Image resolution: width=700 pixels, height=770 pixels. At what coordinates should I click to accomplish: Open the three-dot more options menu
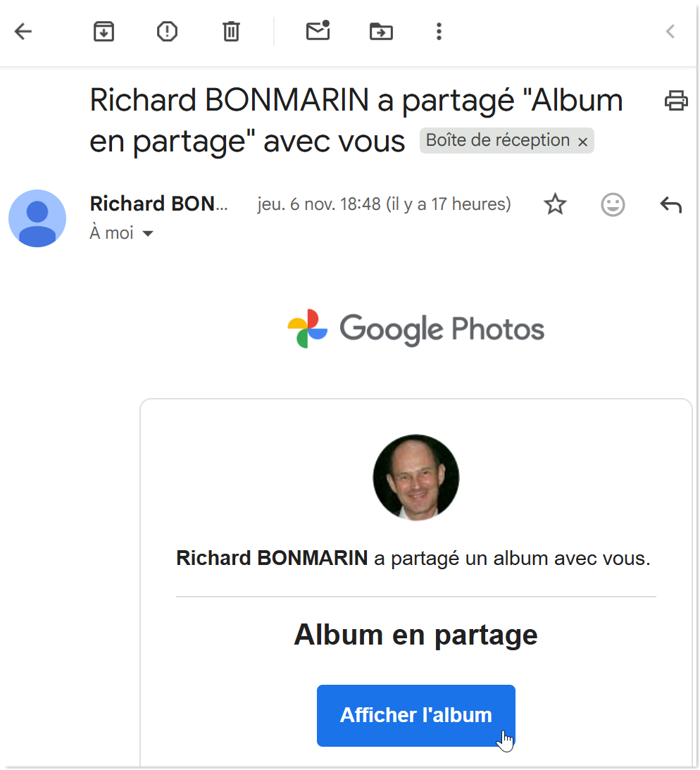pyautogui.click(x=439, y=31)
